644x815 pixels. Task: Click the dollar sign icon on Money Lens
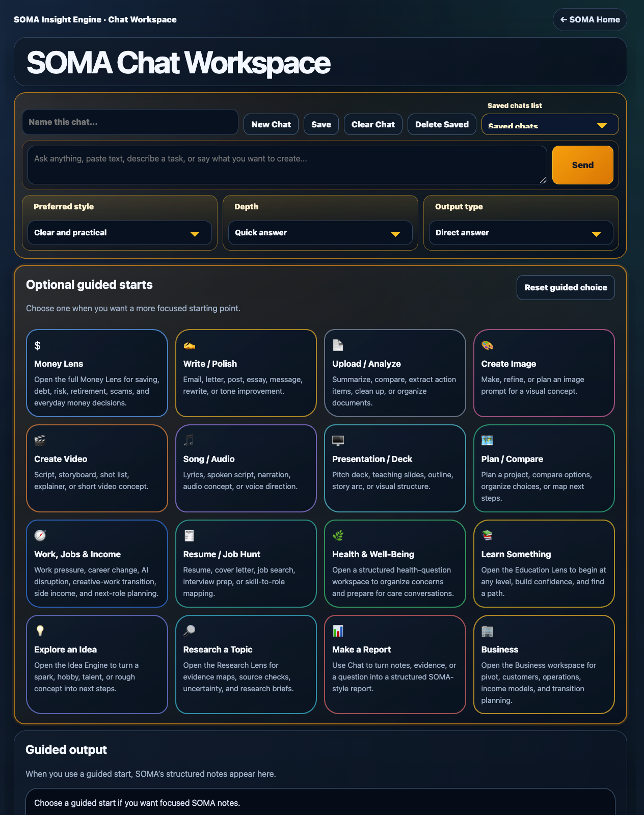click(x=37, y=345)
